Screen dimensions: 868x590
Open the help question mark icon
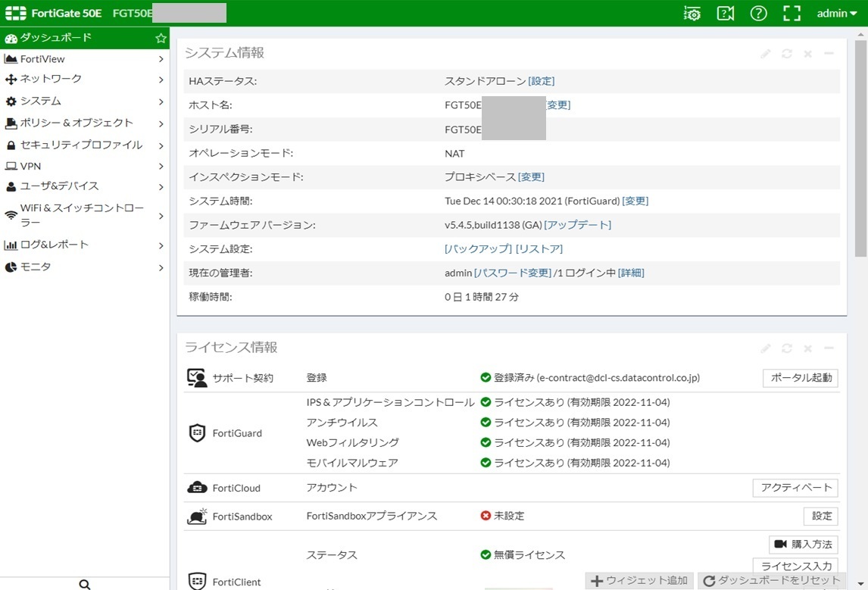[758, 14]
